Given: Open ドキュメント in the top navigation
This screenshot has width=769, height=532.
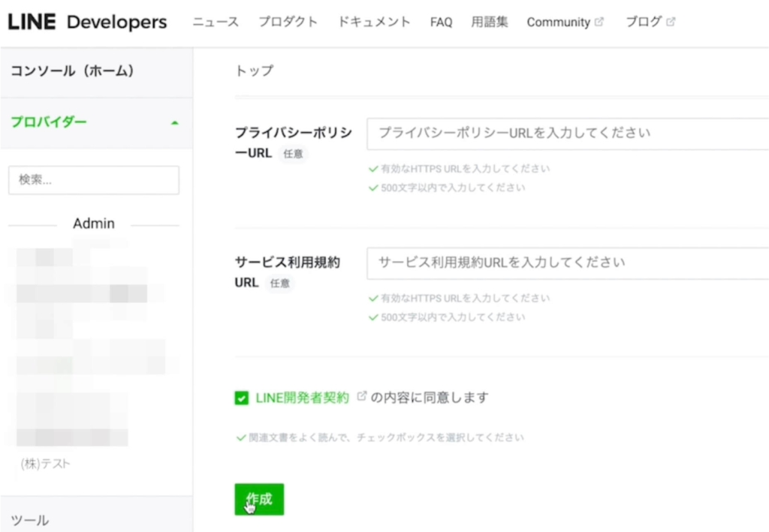Looking at the screenshot, I should pos(374,23).
